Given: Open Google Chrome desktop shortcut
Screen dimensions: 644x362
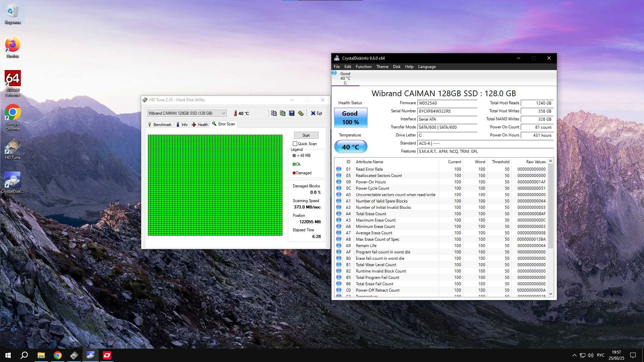Looking at the screenshot, I should tap(13, 117).
